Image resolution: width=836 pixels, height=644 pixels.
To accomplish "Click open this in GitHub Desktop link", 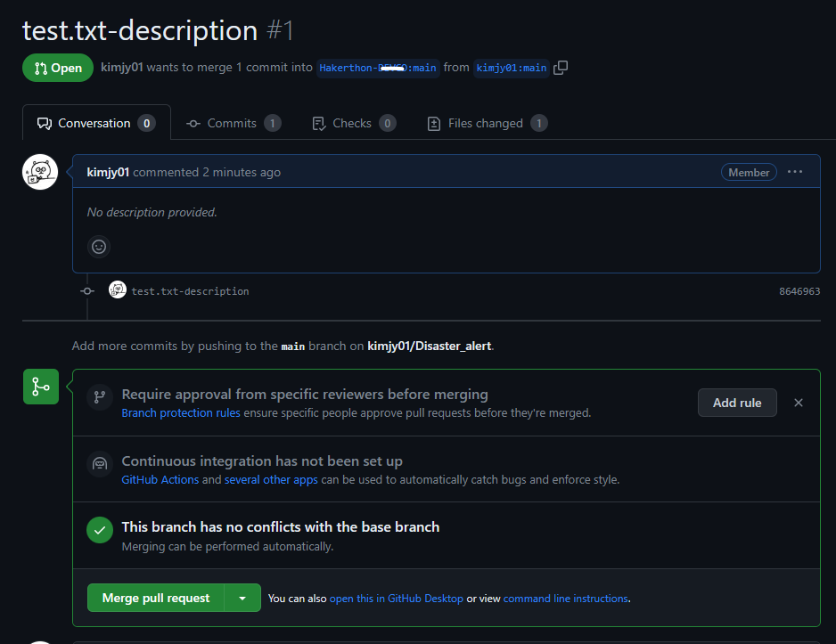I will click(396, 599).
